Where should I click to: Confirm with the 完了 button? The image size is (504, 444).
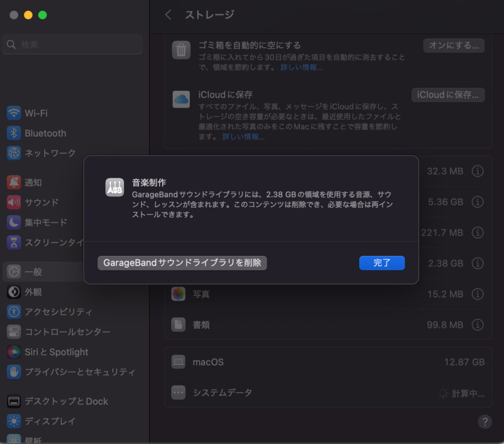(382, 263)
